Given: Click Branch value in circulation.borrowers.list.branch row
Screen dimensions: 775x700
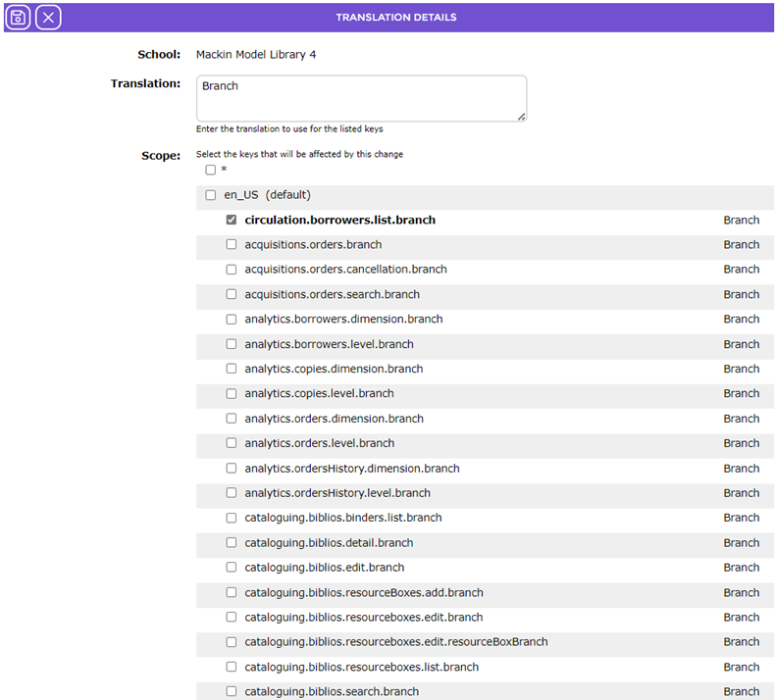Looking at the screenshot, I should coord(742,220).
